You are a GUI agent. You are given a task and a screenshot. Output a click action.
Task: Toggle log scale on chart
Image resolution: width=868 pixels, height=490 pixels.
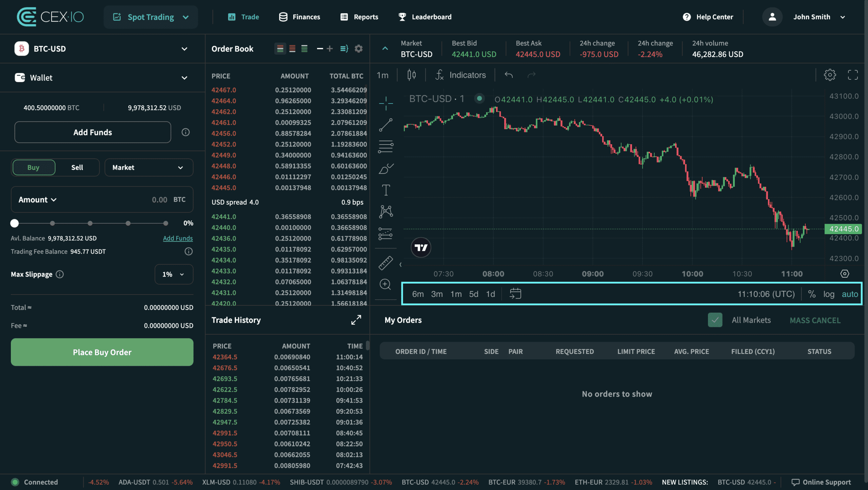[829, 294]
